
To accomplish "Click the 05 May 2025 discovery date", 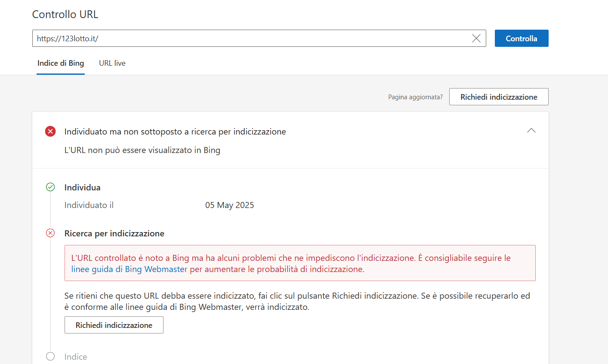I will point(229,205).
